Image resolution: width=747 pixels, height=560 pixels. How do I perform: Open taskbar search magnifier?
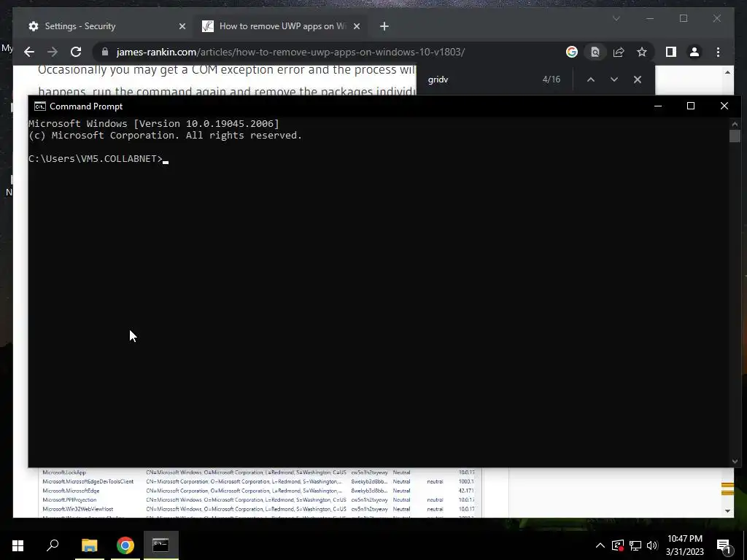(x=53, y=545)
